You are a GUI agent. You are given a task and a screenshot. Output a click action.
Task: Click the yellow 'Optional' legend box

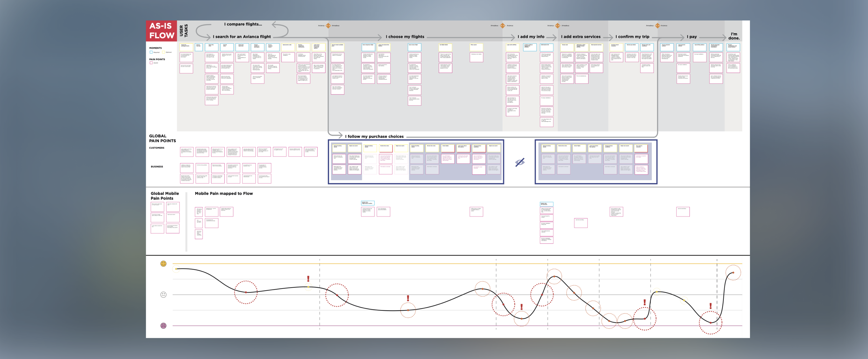(x=164, y=52)
